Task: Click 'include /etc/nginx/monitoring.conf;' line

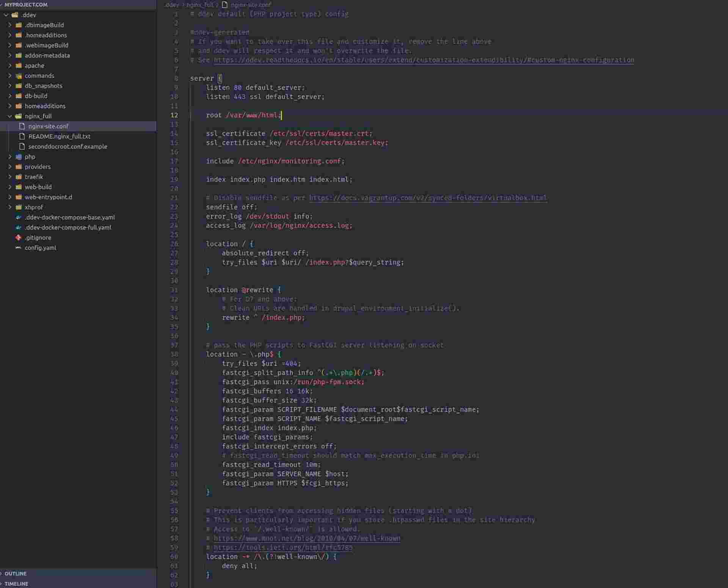Action: (275, 161)
